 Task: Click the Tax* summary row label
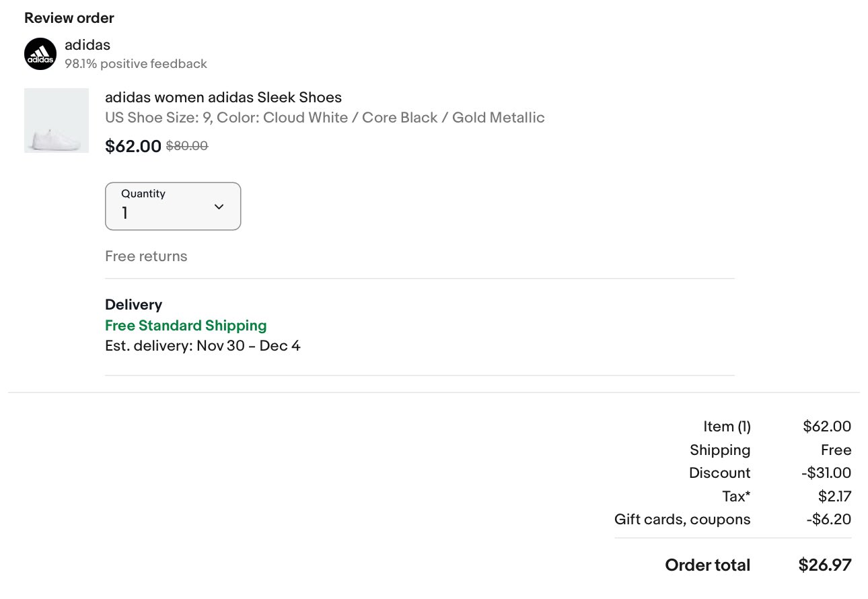[736, 497]
